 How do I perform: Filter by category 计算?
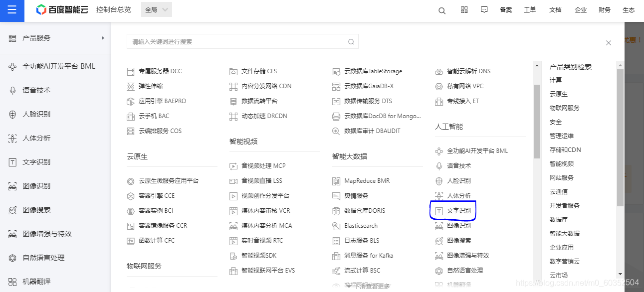click(x=556, y=80)
